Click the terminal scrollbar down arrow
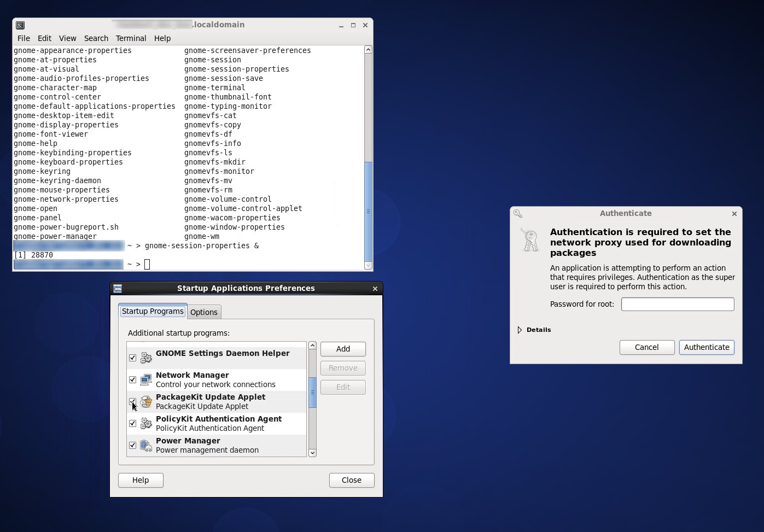Viewport: 764px width, 532px height. [x=368, y=266]
